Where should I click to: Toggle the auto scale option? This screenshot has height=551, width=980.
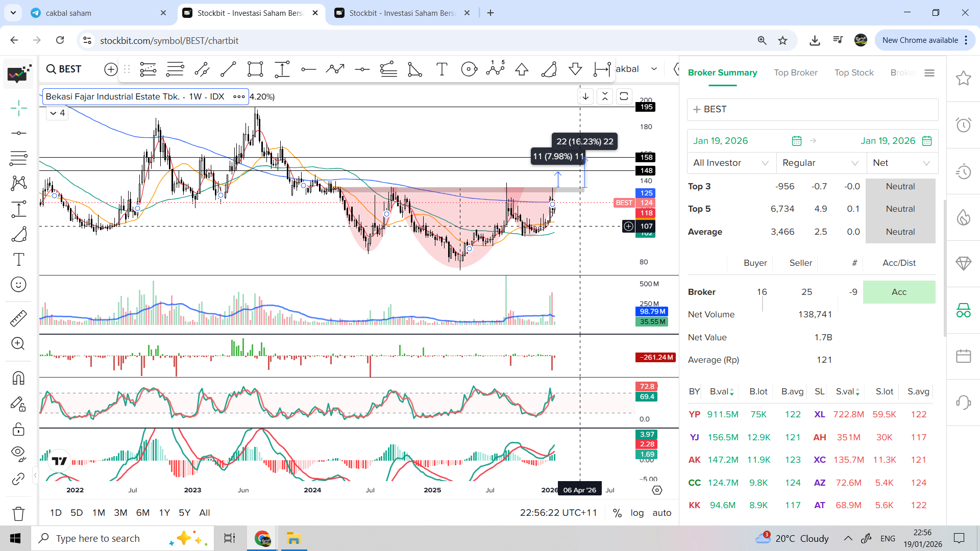[662, 513]
